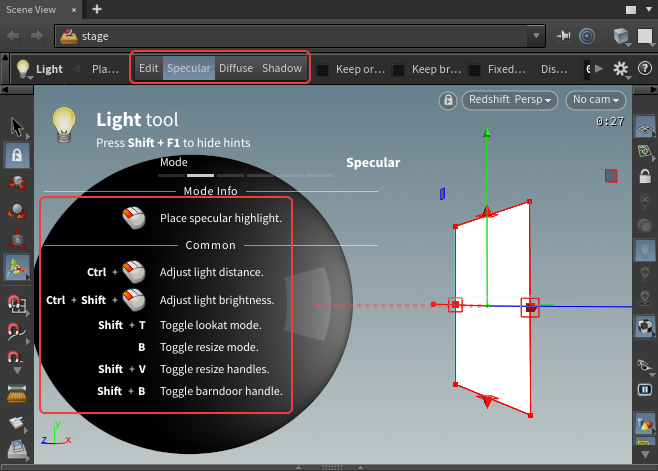This screenshot has width=658, height=471.
Task: Close the Scene View tab
Action: pos(74,10)
